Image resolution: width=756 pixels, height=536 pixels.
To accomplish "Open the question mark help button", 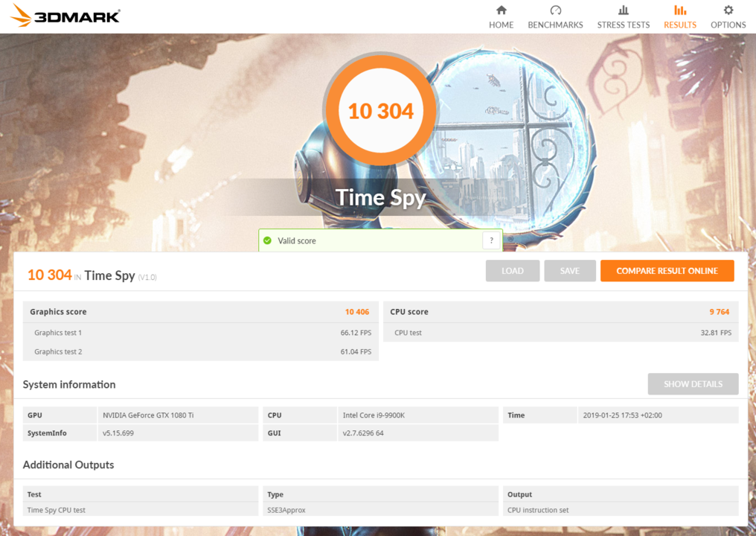I will click(491, 240).
